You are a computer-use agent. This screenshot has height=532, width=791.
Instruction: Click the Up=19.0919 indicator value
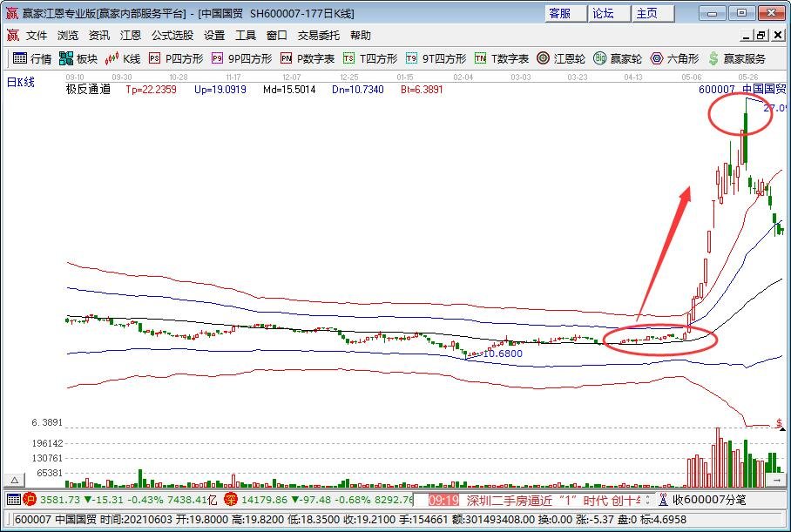[x=220, y=90]
